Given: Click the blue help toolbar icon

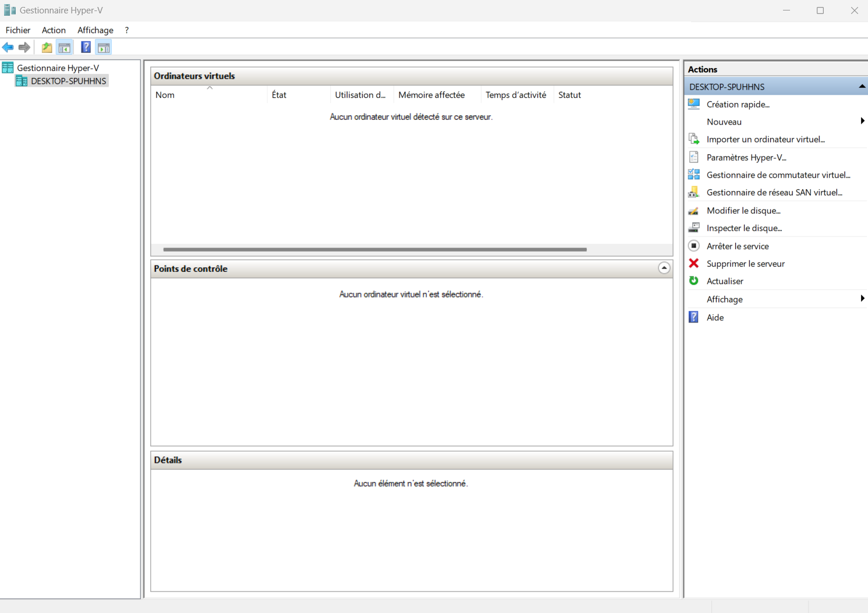Looking at the screenshot, I should click(86, 48).
